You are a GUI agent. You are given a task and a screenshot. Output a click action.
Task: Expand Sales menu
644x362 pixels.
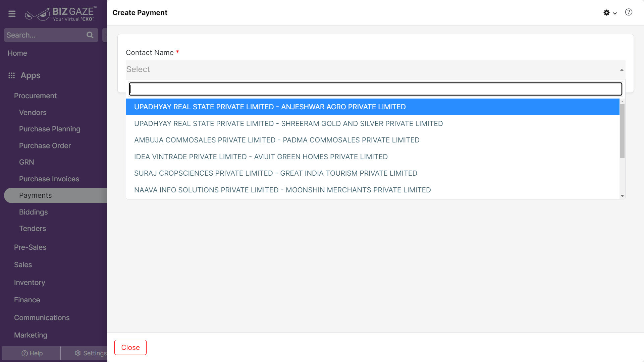coord(23,265)
